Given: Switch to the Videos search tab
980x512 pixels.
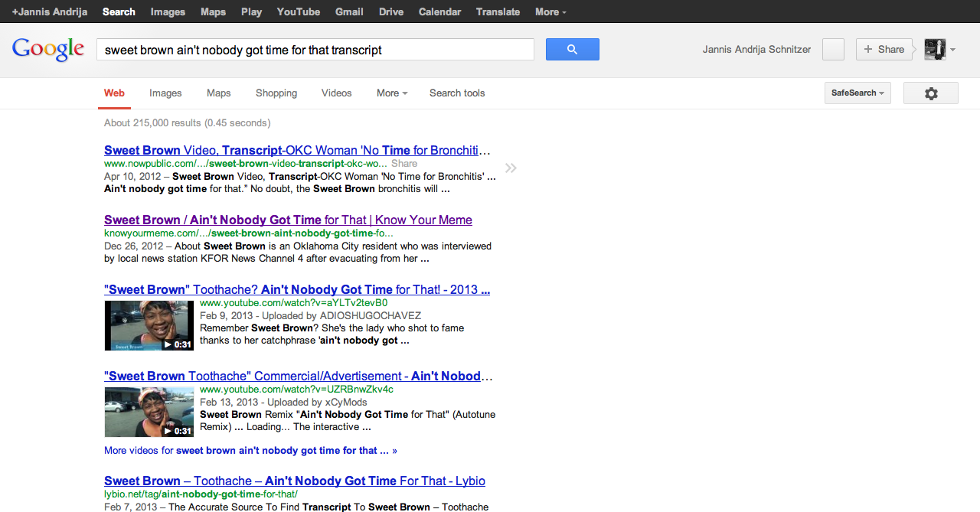Looking at the screenshot, I should pyautogui.click(x=337, y=93).
